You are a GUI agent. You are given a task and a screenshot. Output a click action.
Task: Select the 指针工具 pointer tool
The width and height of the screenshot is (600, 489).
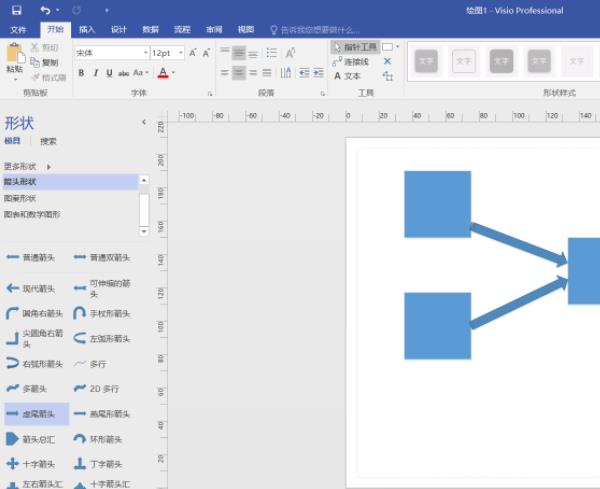[355, 47]
